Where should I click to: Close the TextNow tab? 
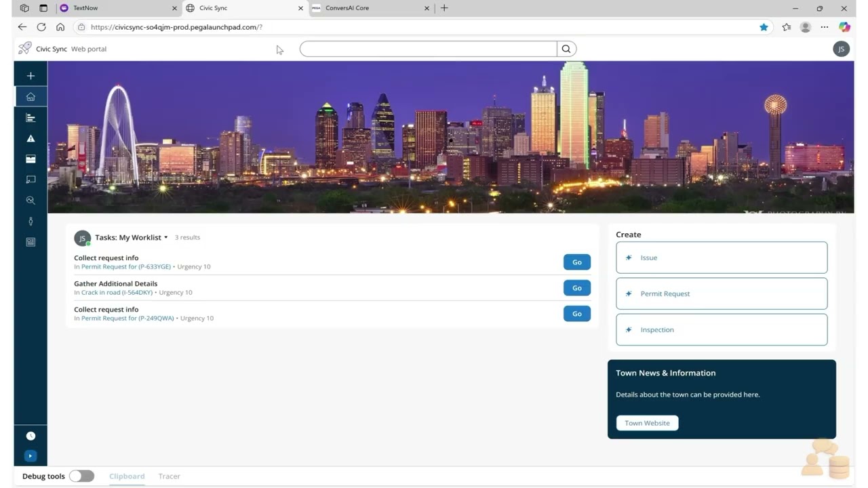tap(174, 8)
